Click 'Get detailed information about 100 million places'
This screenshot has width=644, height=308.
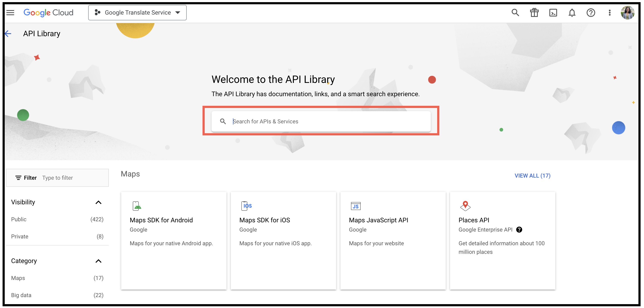pyautogui.click(x=501, y=247)
